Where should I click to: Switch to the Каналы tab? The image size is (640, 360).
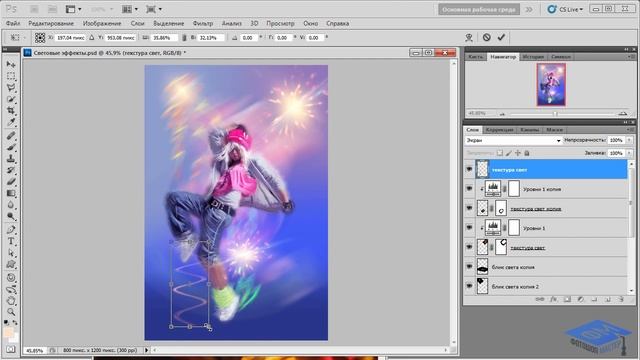tap(530, 130)
